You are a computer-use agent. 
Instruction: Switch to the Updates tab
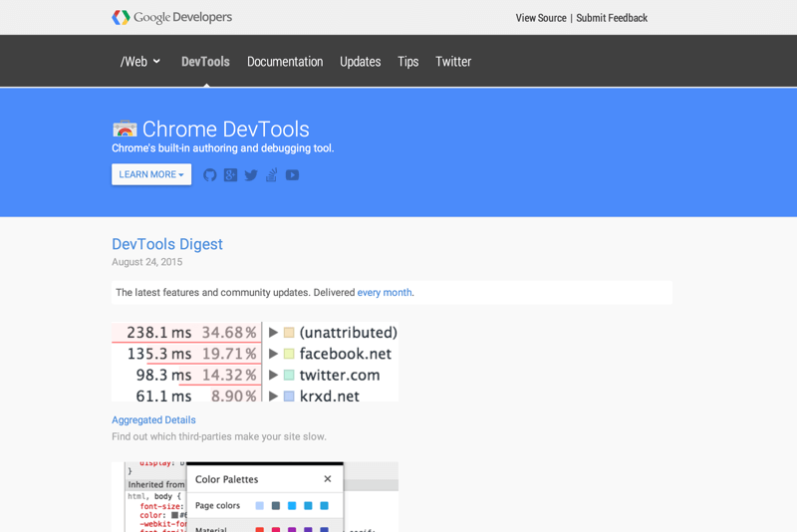[x=360, y=62]
